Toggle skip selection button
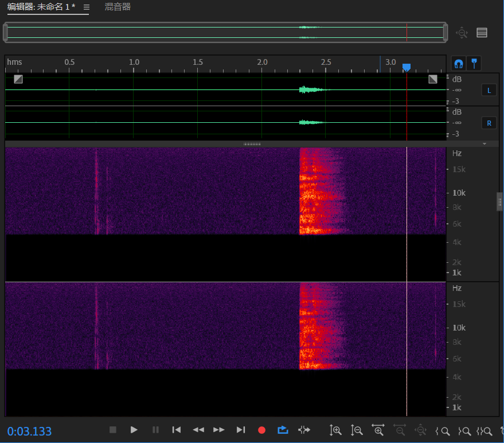Screen dimensions: 504x443 tap(304, 430)
